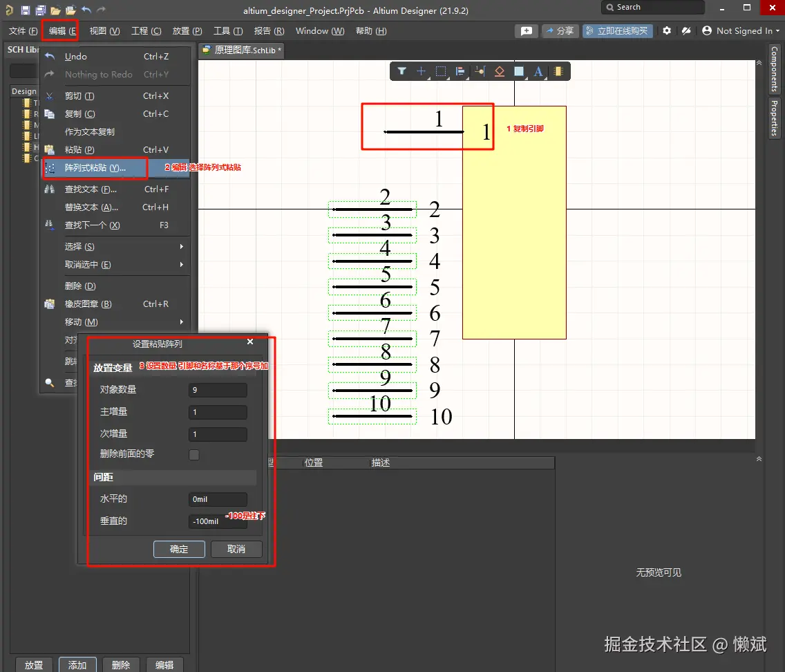Click the Rubber Stamp icon in the Edit menu
785x672 pixels.
49,304
